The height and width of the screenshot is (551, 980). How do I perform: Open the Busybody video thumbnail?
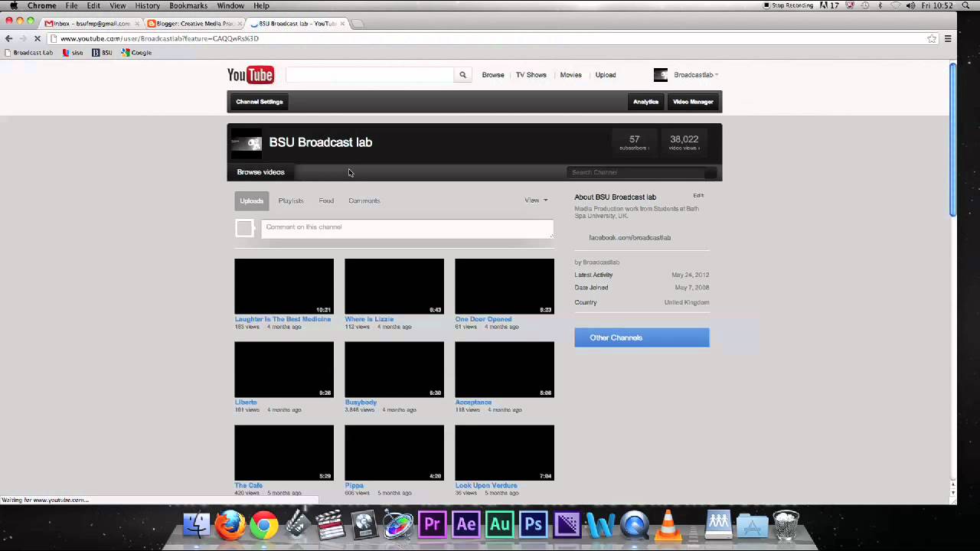pos(394,370)
